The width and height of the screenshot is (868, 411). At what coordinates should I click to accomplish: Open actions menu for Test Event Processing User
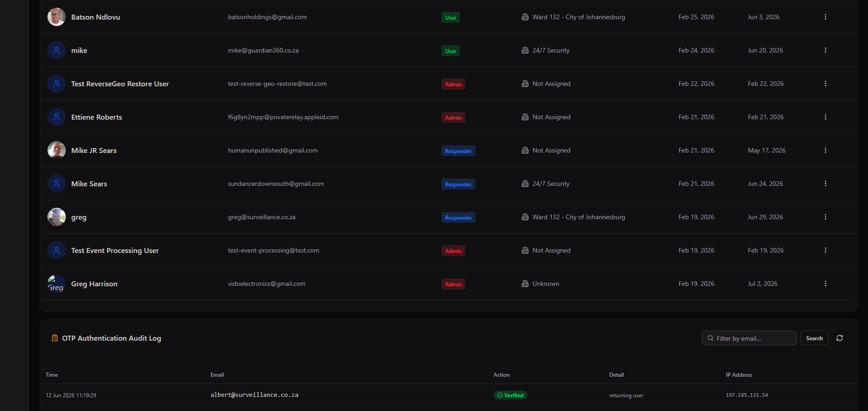pos(825,250)
